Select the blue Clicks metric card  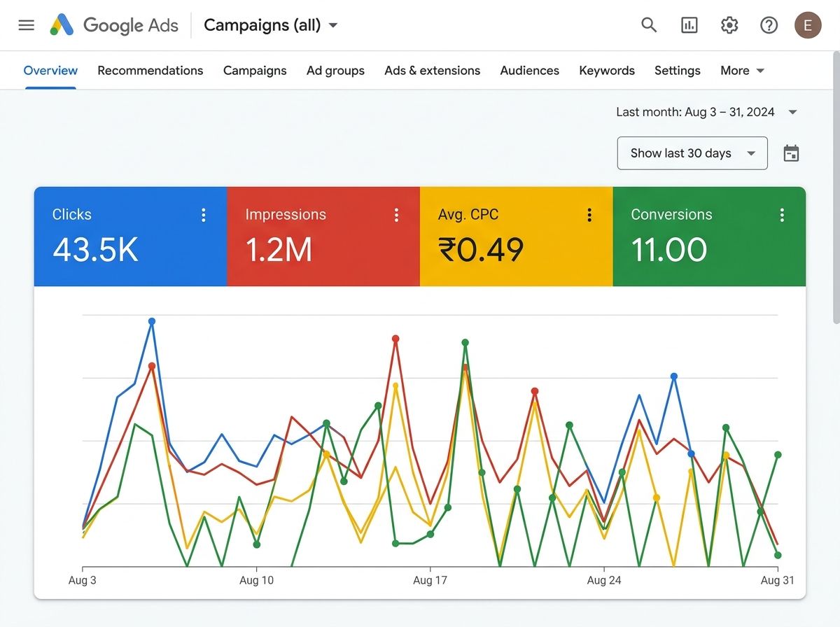[x=131, y=237]
